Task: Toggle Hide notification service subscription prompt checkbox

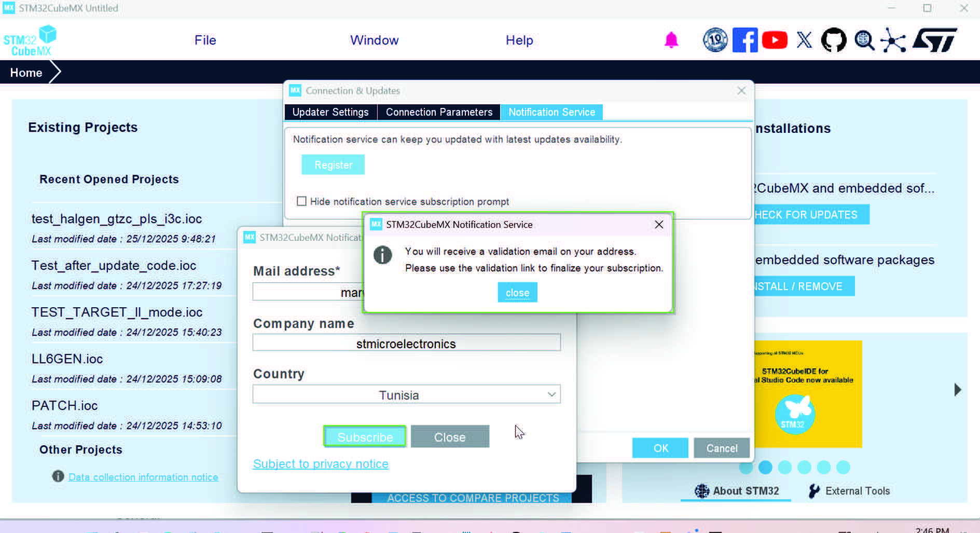Action: coord(301,201)
